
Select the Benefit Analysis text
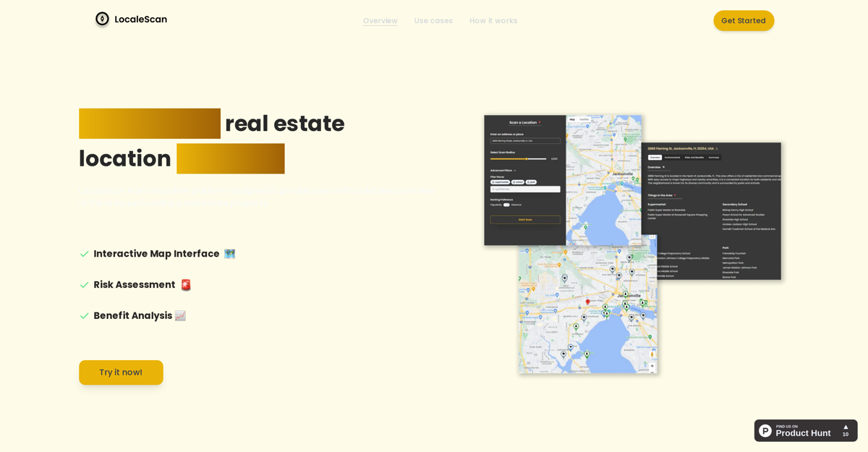(133, 316)
